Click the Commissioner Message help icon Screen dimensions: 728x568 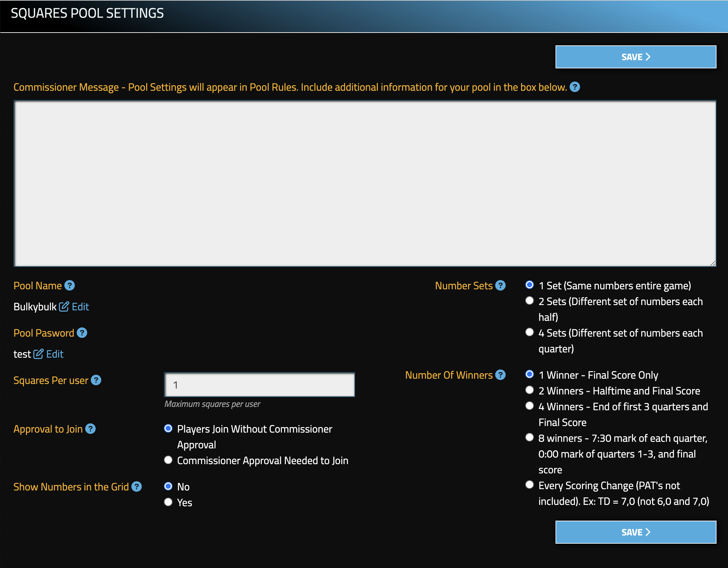[x=575, y=87]
